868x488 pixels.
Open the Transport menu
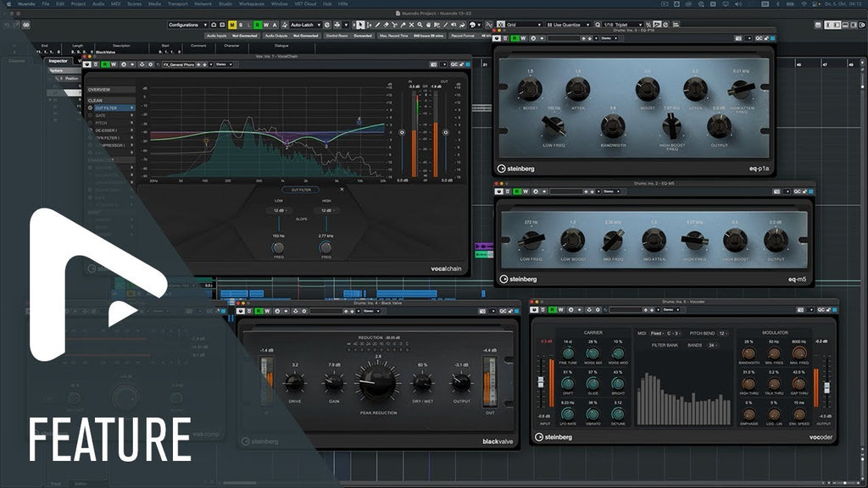point(178,4)
